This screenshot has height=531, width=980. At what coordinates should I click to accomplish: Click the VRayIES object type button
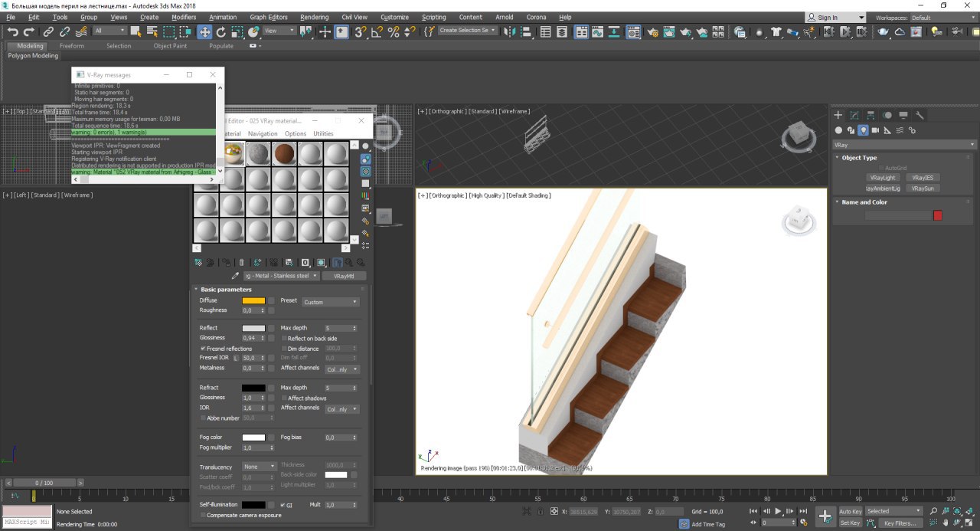(923, 178)
